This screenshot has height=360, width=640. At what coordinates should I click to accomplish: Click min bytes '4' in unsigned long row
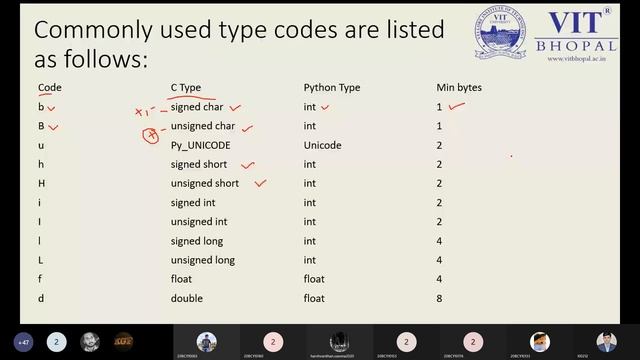point(439,260)
